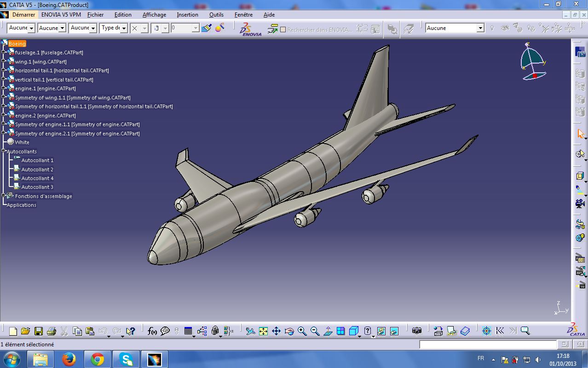
Task: Open Chrome from the taskbar
Action: [x=97, y=359]
